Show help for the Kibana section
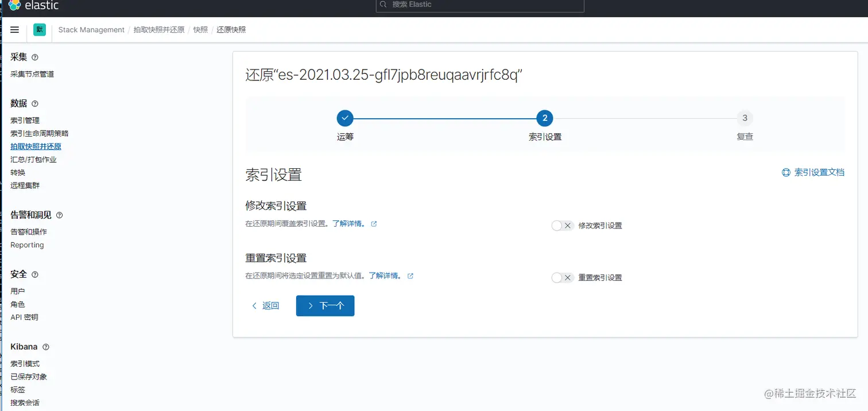868x411 pixels. pyautogui.click(x=46, y=347)
